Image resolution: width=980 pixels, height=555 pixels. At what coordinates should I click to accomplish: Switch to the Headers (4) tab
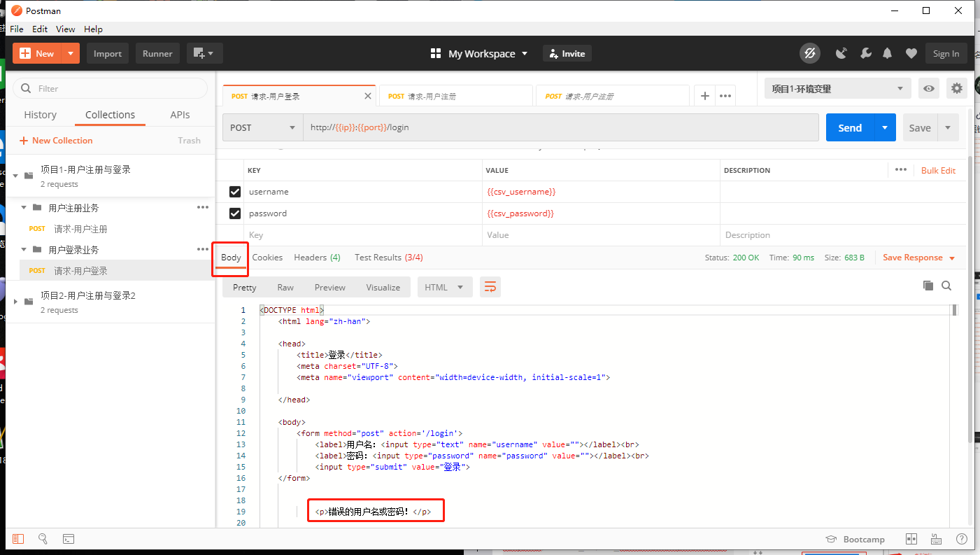[x=317, y=257]
